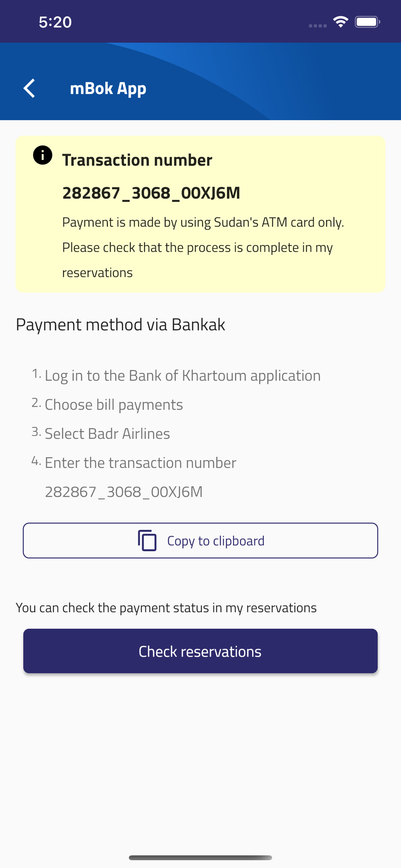
Task: Select the bold transaction number 282867_3068_00XJ6M
Action: [x=151, y=193]
